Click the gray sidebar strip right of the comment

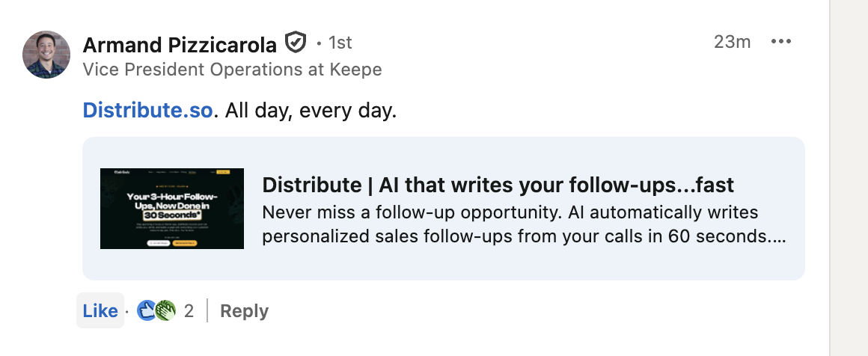(x=849, y=178)
